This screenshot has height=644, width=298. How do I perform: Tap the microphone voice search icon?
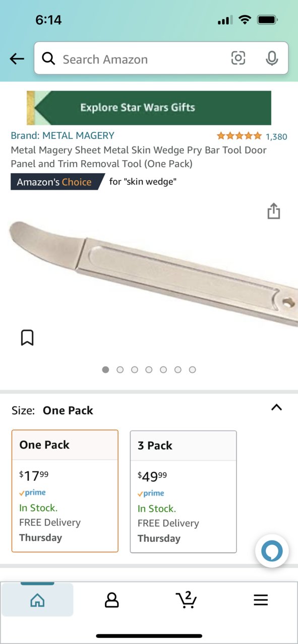pos(272,59)
